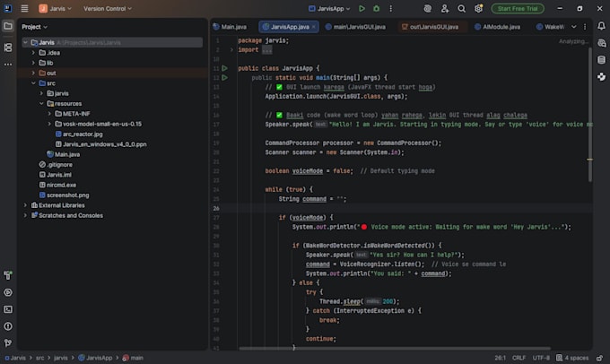Open the JarvisApp run configuration dropdown
The image size is (610, 364).
pyautogui.click(x=329, y=8)
